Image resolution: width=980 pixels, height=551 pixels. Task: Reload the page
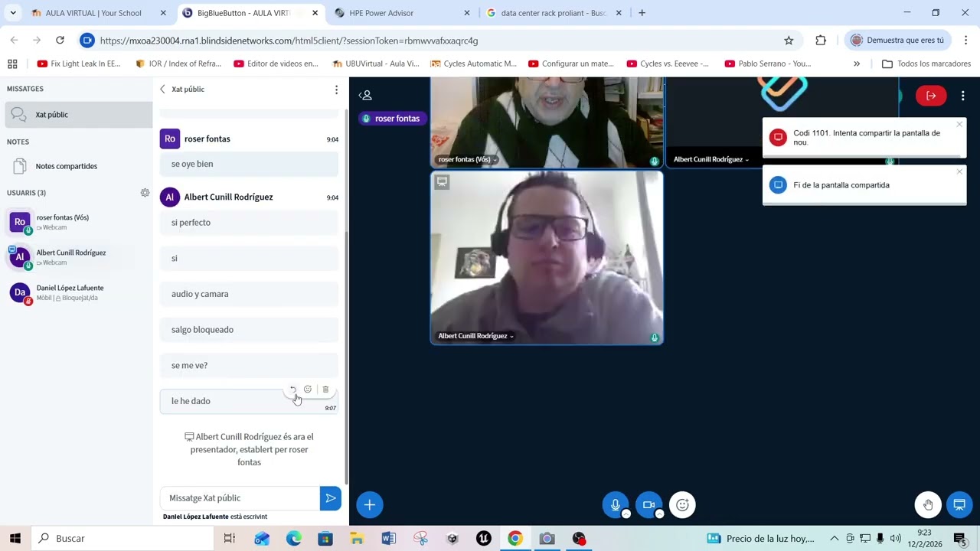(60, 41)
